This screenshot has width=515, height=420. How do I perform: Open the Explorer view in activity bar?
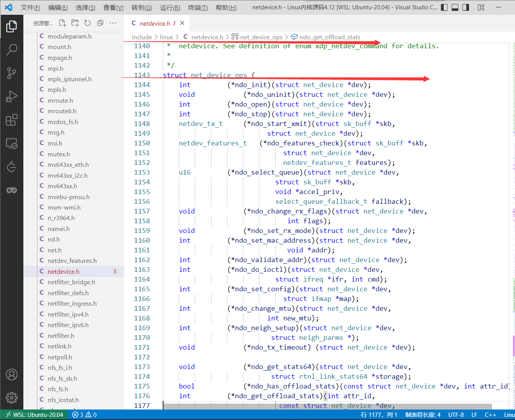[12, 26]
